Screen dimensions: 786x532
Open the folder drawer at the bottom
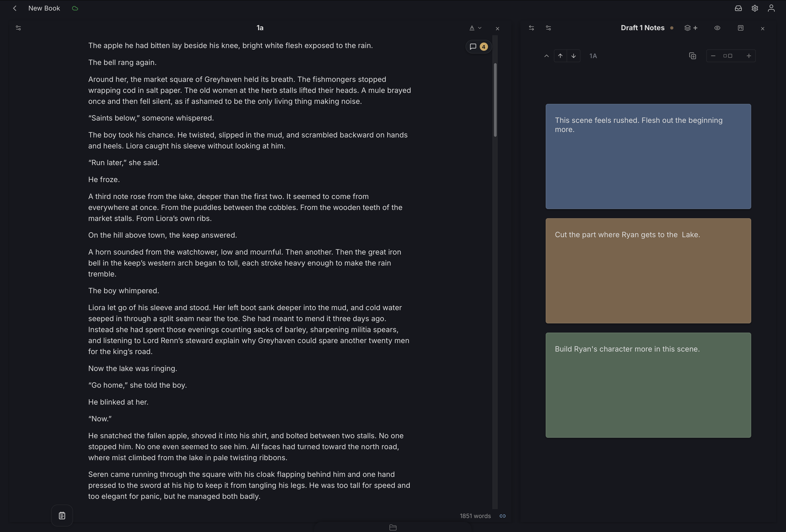pos(393,527)
